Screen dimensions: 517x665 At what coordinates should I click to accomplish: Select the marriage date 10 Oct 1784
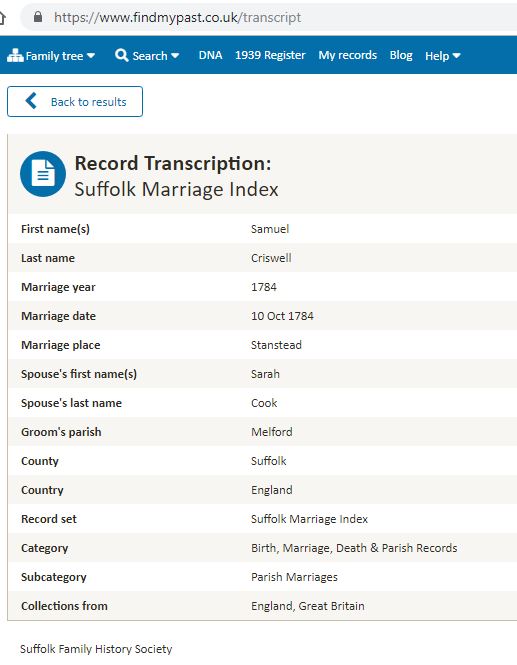(x=282, y=316)
